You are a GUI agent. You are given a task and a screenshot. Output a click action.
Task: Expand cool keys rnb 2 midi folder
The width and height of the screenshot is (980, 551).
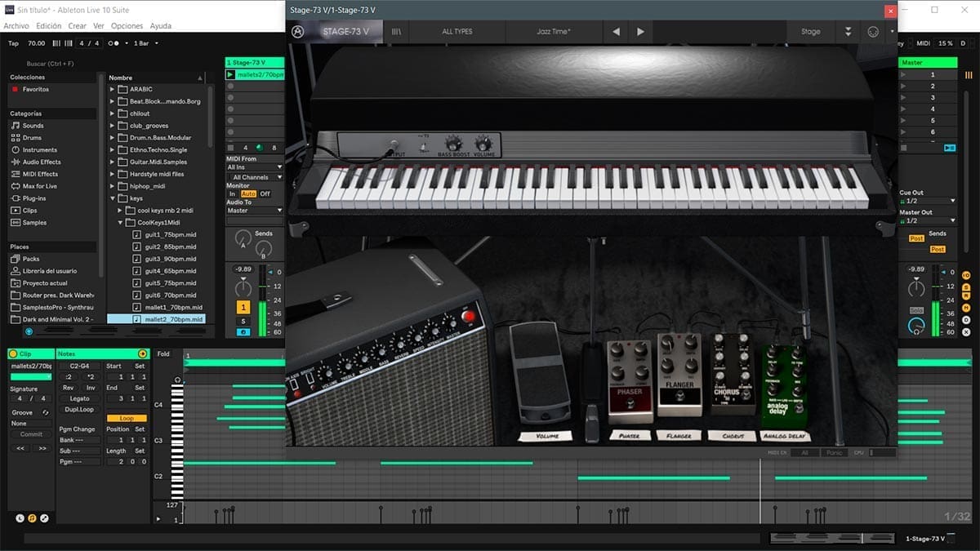[120, 210]
